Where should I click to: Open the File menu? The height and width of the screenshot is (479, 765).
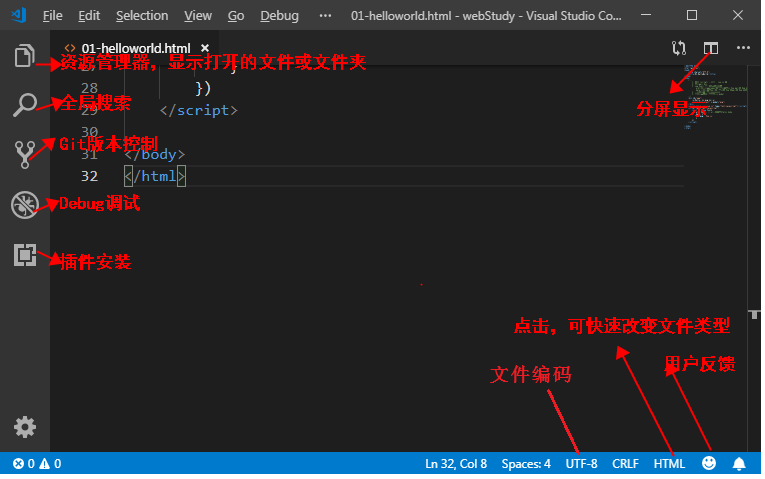coord(53,16)
